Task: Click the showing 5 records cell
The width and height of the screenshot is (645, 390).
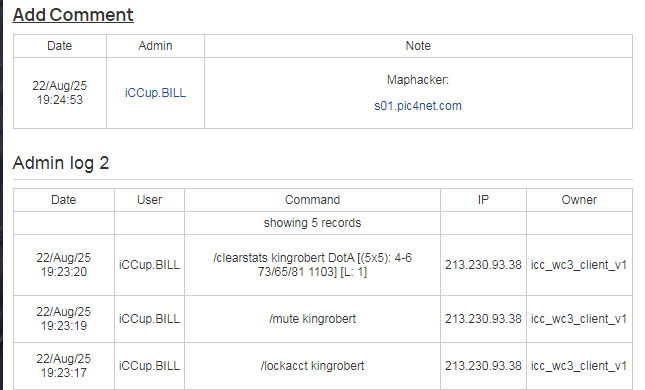Action: (313, 223)
